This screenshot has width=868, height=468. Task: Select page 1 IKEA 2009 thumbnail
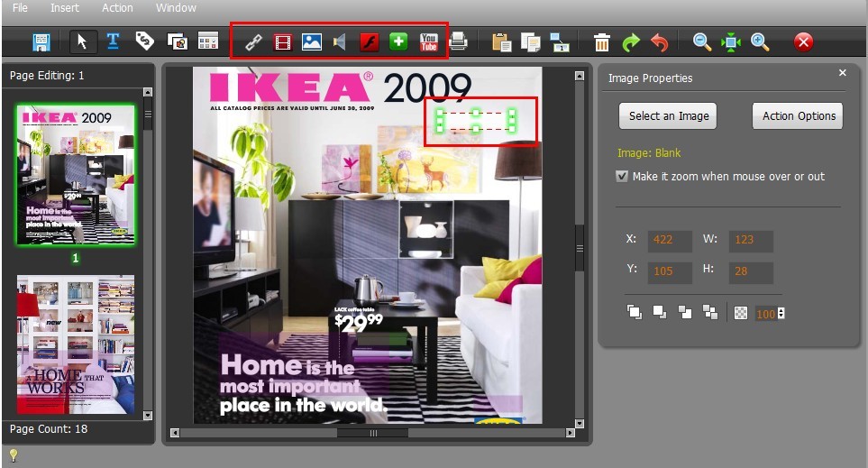click(x=76, y=175)
